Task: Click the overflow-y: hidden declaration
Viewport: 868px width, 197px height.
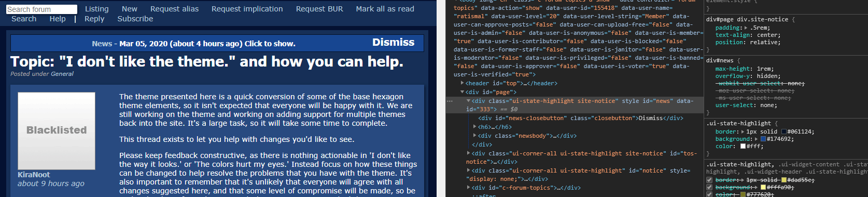Action: 748,76
